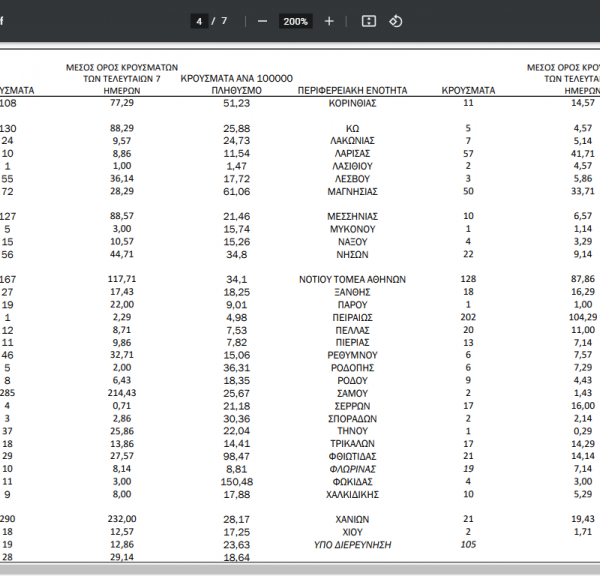Select the row label ΧΙΟΥ
600x576 pixels.
coord(352,532)
